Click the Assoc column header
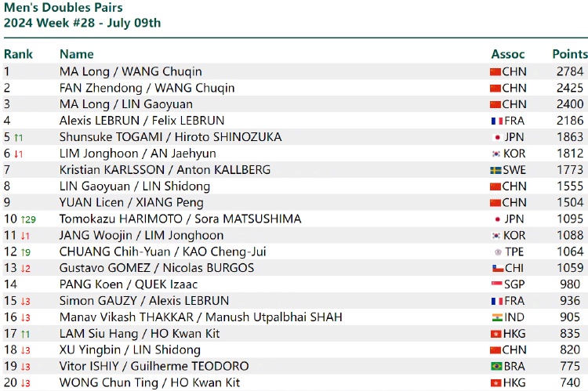Viewport: 588px width, 391px height. click(x=508, y=54)
